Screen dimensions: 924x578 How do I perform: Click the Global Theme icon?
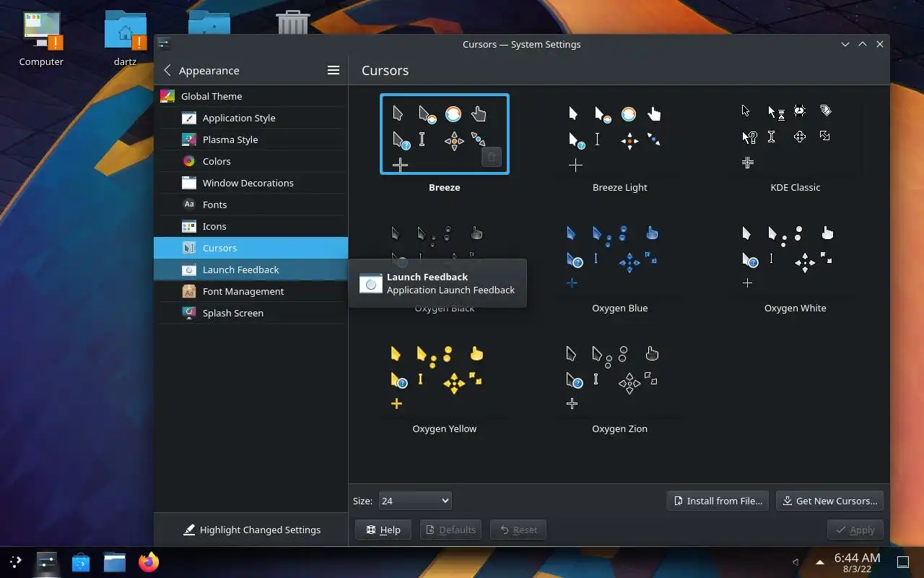pos(167,96)
